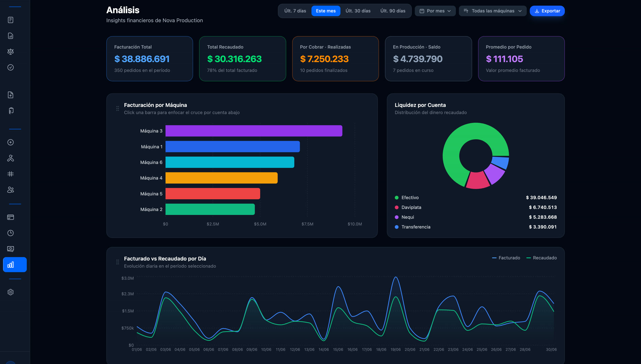Toggle the Facturado series in chart legend

[506, 258]
